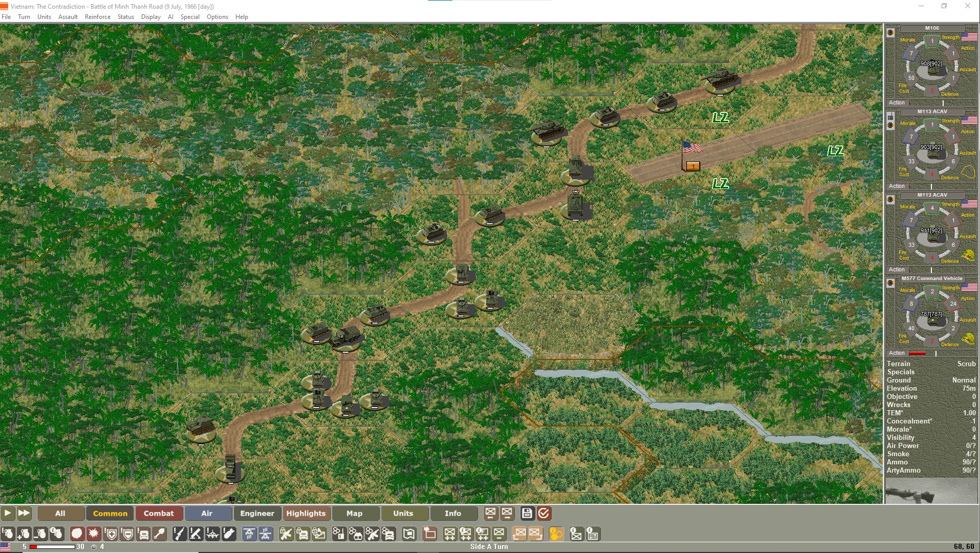Image resolution: width=980 pixels, height=553 pixels.
Task: Open the Units menu
Action: click(x=45, y=17)
